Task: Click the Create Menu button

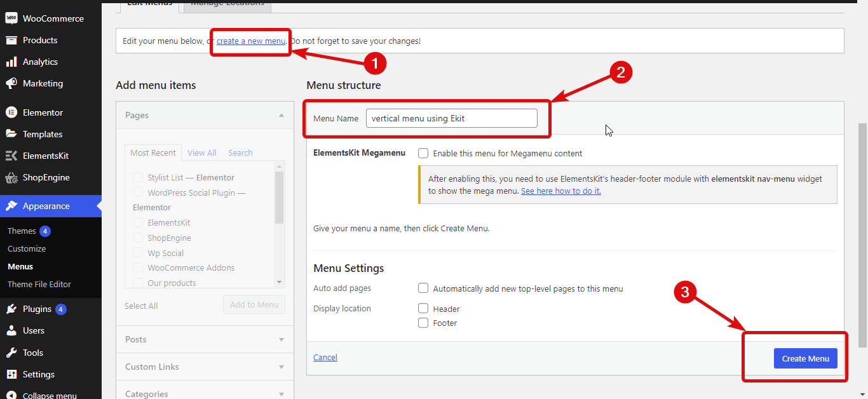Action: click(805, 358)
